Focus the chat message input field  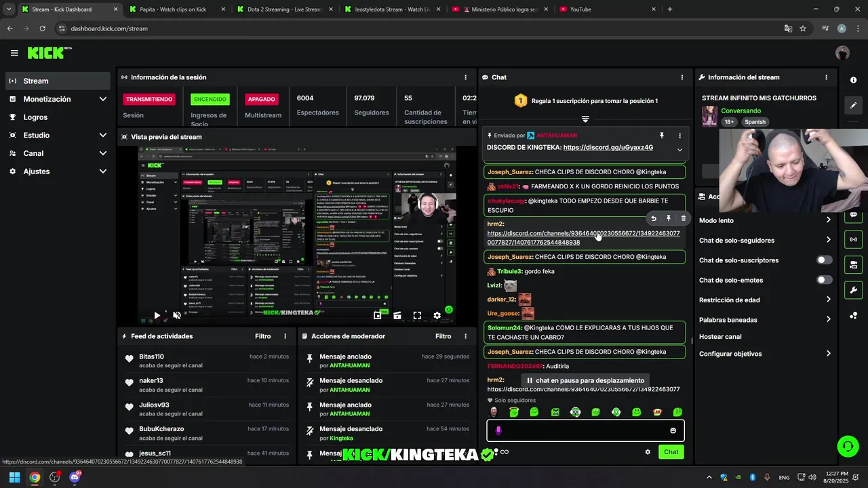coord(585,430)
